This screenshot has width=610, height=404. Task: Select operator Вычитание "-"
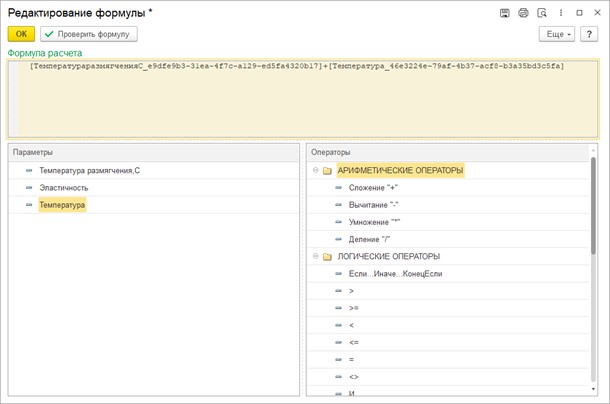point(373,205)
